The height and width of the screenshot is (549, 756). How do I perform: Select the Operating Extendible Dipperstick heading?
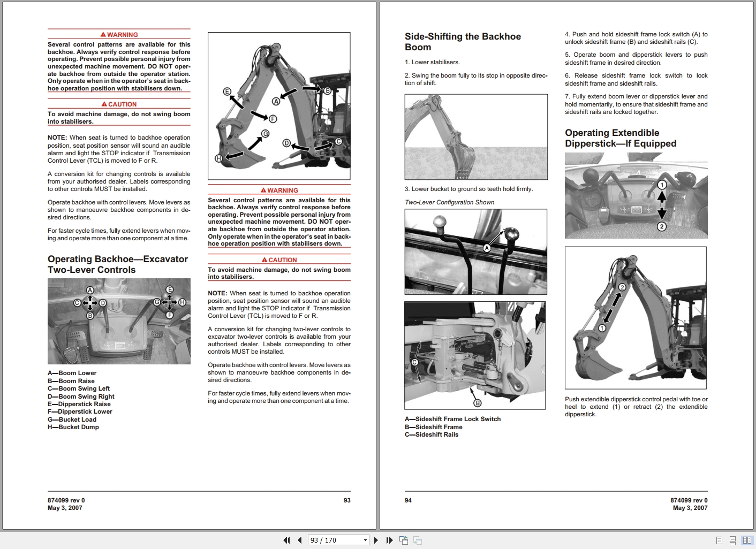click(620, 138)
